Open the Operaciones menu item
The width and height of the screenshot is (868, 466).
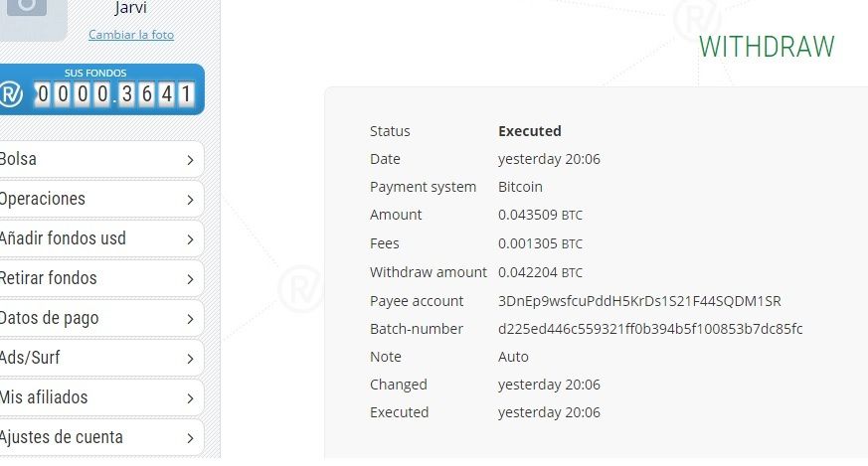pos(101,200)
